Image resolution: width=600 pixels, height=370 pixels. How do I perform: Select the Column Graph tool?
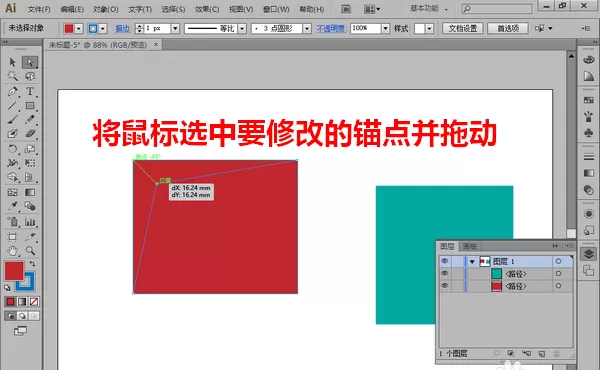click(x=30, y=222)
